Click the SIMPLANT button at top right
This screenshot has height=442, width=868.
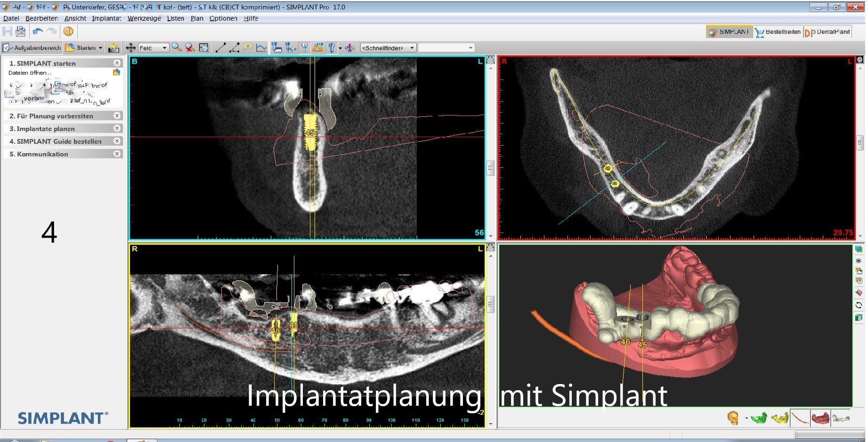tap(729, 32)
